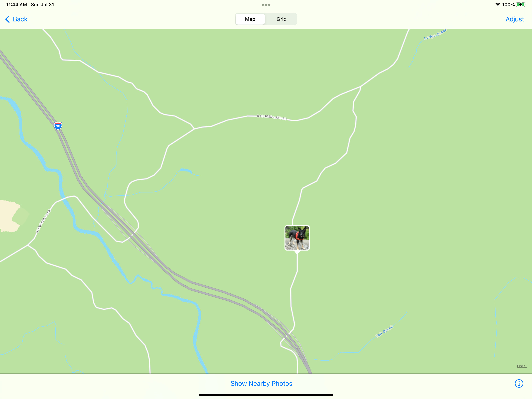Tap the Kachess Lake Rd label

(272, 117)
